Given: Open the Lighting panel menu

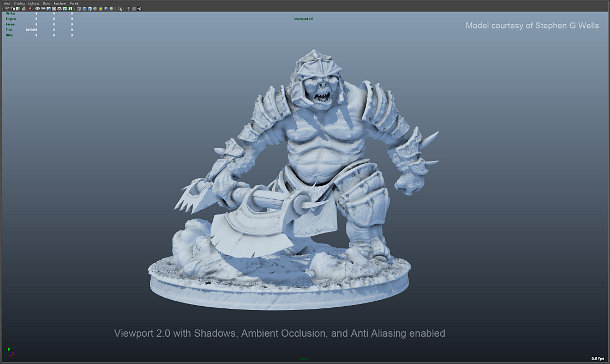Looking at the screenshot, I should click(x=33, y=4).
